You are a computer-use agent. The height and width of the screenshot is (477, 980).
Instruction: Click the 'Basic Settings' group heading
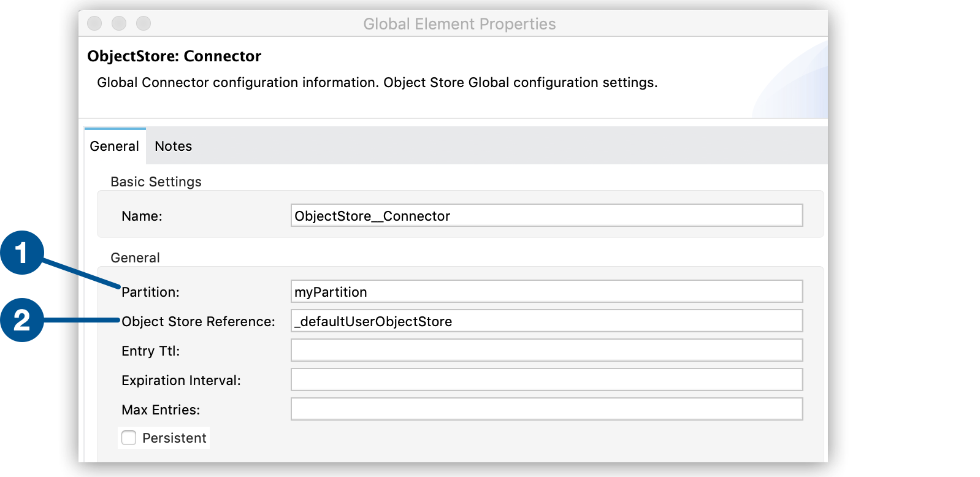(156, 181)
